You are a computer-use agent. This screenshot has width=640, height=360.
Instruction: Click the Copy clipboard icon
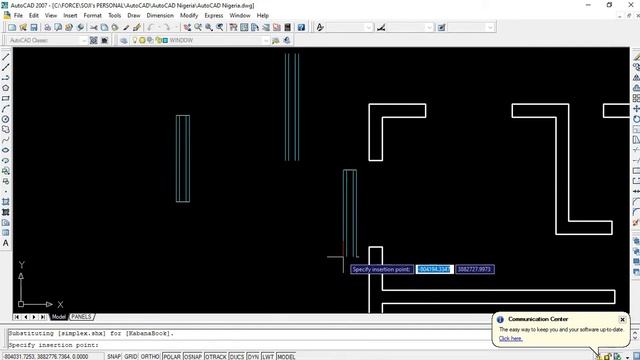104,27
